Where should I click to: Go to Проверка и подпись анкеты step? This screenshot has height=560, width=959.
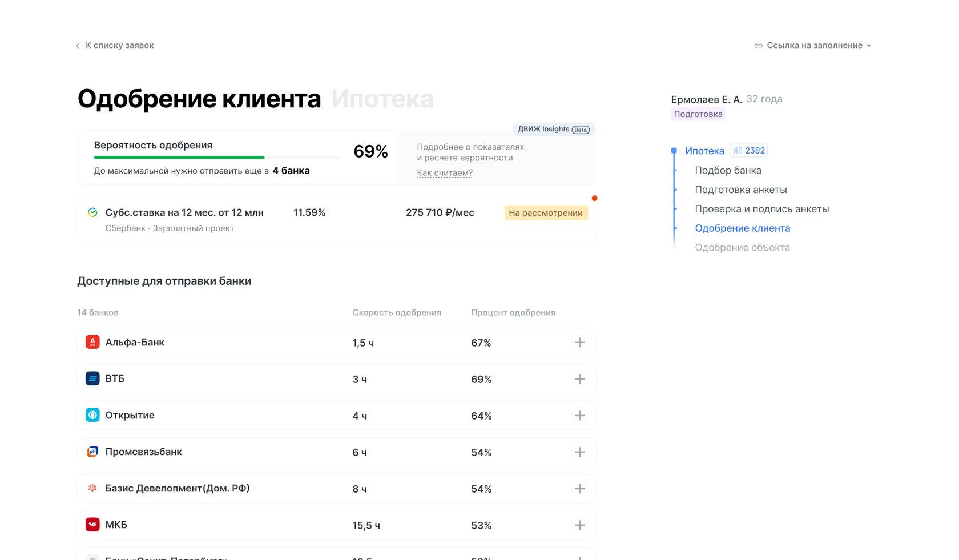click(761, 209)
